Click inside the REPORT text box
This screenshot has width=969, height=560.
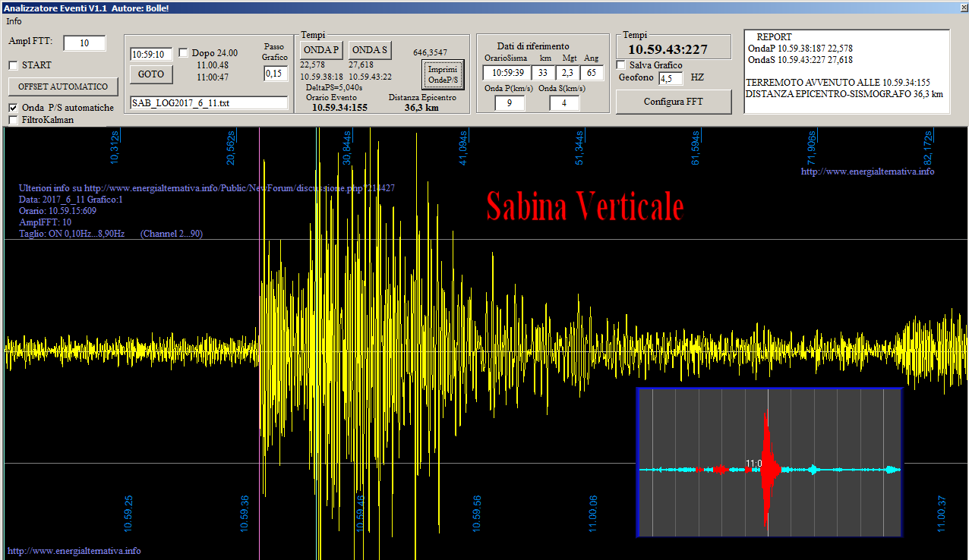click(847, 71)
